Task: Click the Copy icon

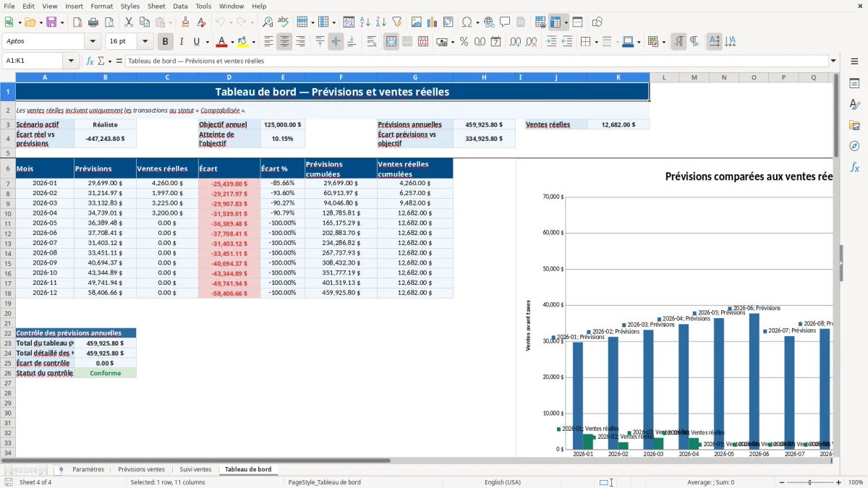Action: click(143, 22)
